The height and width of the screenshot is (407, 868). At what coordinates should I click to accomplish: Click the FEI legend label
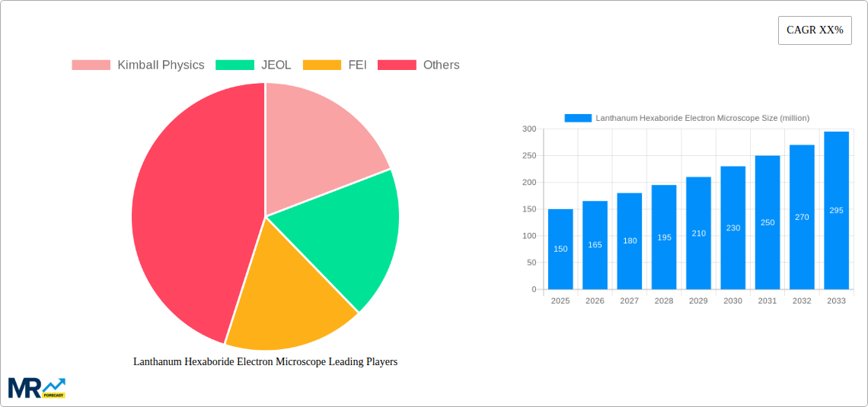pyautogui.click(x=357, y=65)
